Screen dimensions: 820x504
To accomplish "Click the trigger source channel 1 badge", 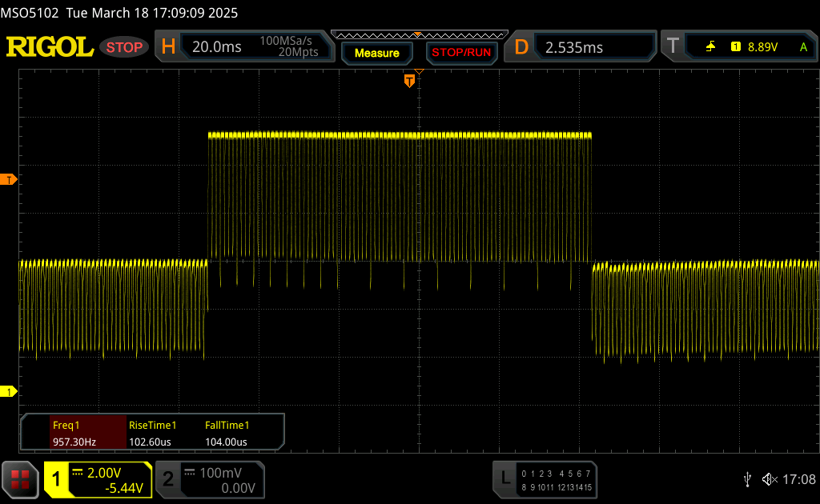I will [736, 47].
